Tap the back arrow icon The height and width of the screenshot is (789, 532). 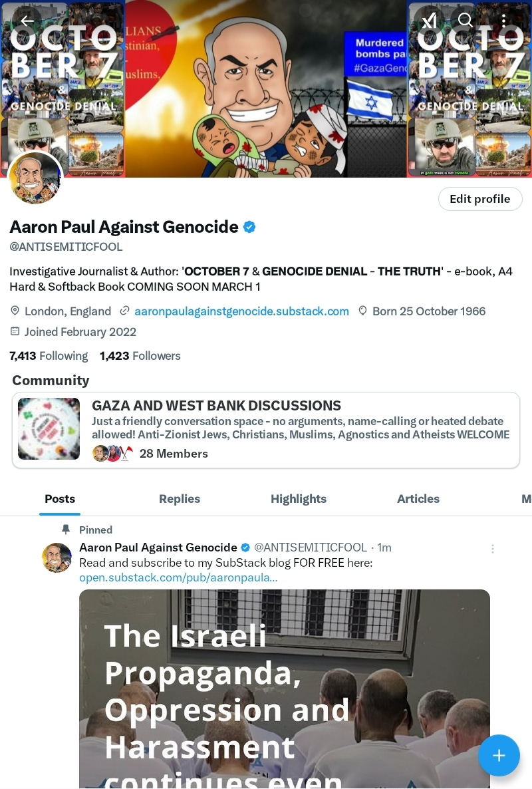[27, 21]
